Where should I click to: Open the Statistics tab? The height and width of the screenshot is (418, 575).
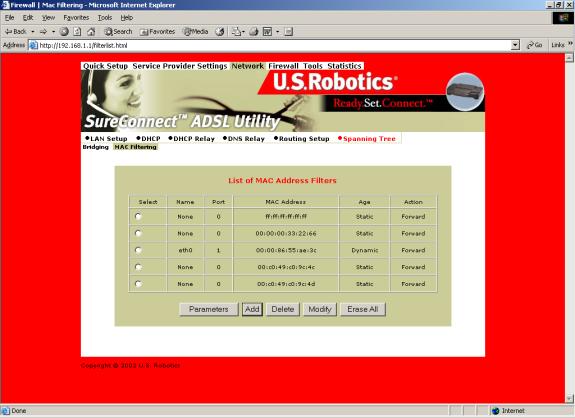(x=344, y=66)
